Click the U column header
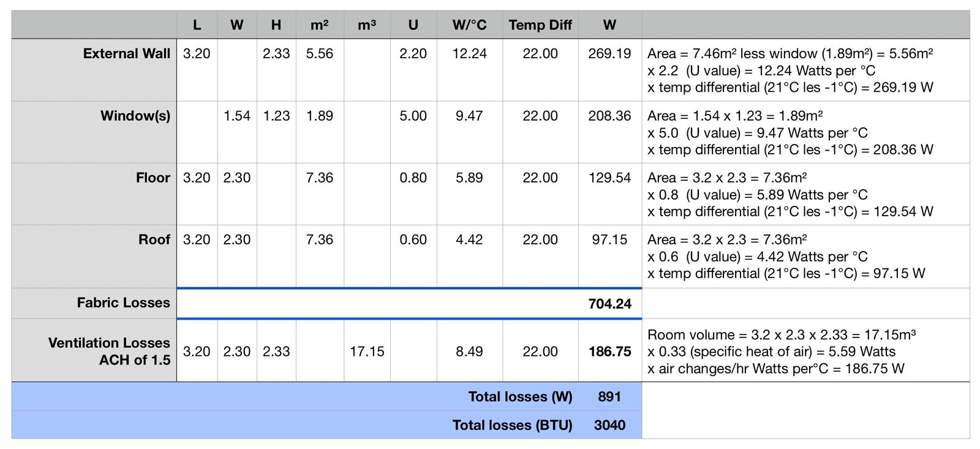The height and width of the screenshot is (449, 980). point(413,25)
